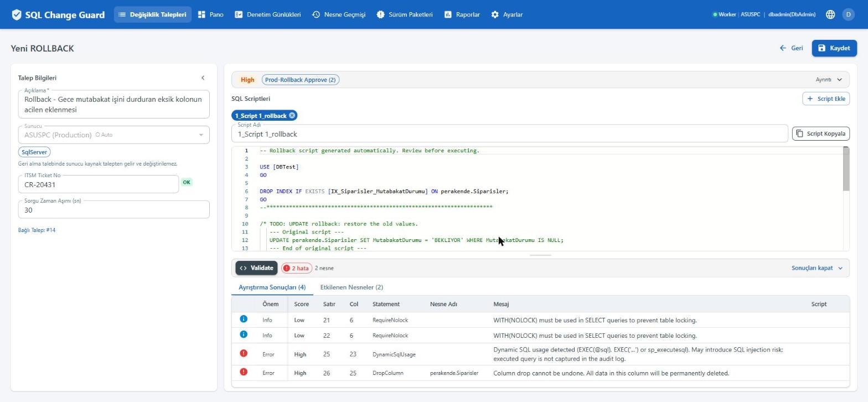The image size is (868, 402).
Task: Open the user avatar D menu
Action: pyautogui.click(x=848, y=15)
